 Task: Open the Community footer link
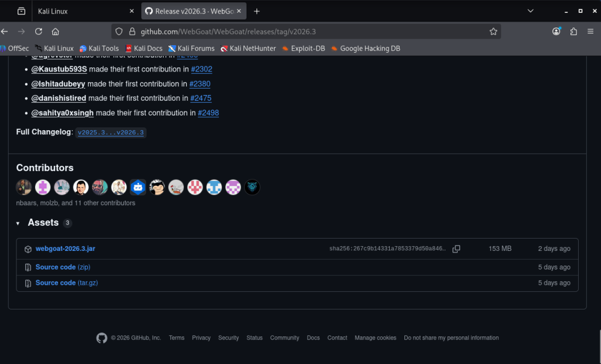pos(285,338)
